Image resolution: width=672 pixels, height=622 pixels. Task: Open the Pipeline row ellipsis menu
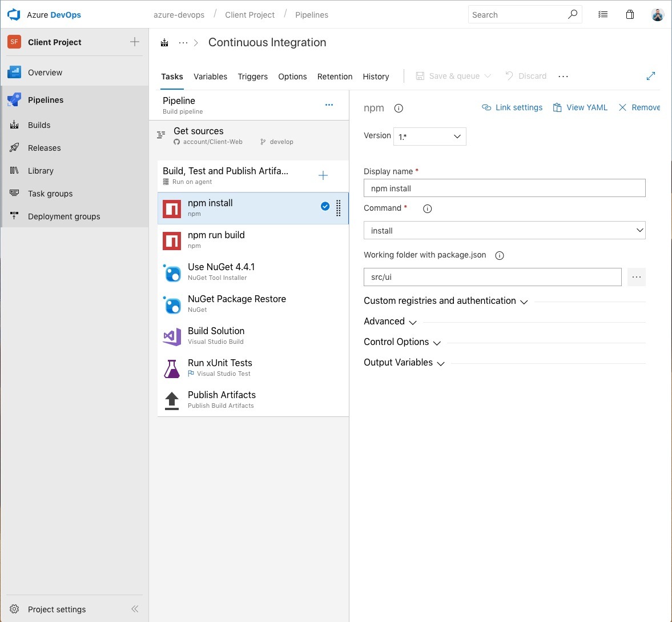click(x=329, y=105)
